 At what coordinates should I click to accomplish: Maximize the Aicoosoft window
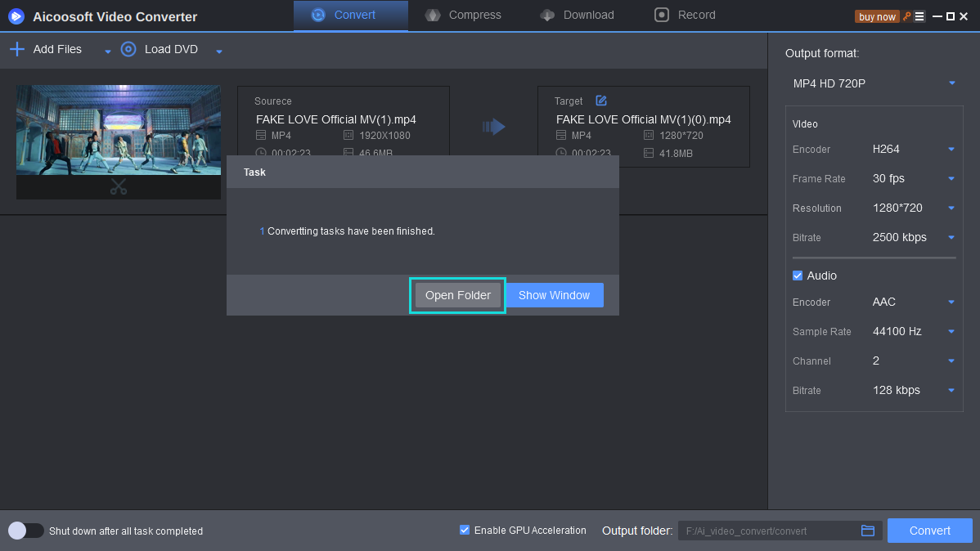pyautogui.click(x=951, y=17)
